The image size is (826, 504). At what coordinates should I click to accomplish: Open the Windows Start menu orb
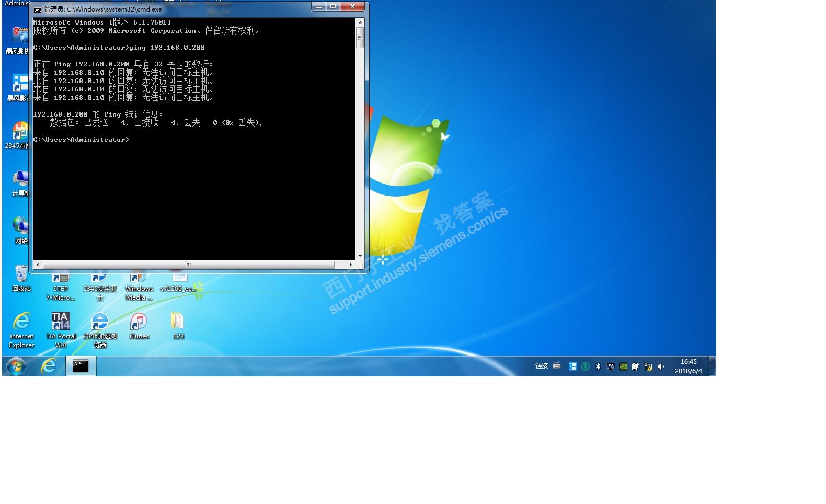[x=16, y=366]
